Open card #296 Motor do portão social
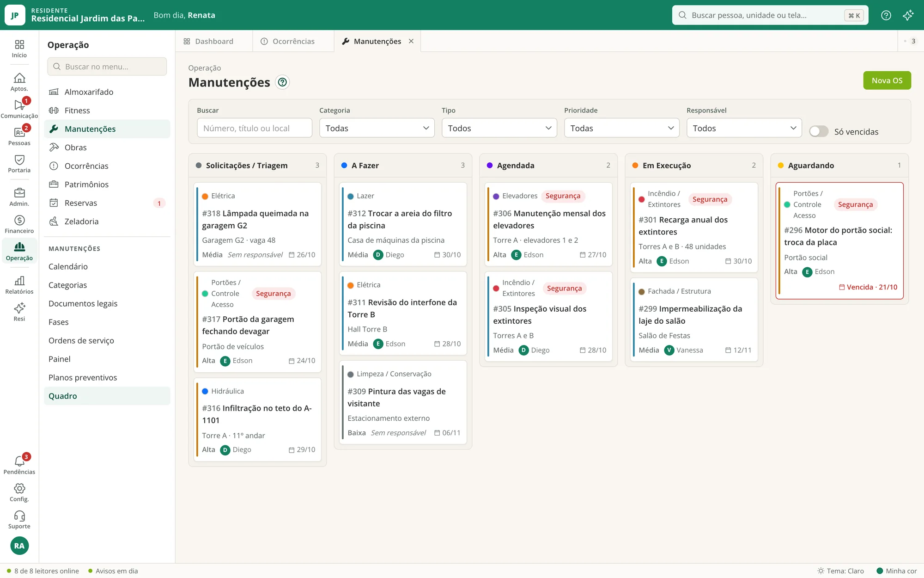The height and width of the screenshot is (578, 924). [x=839, y=240]
